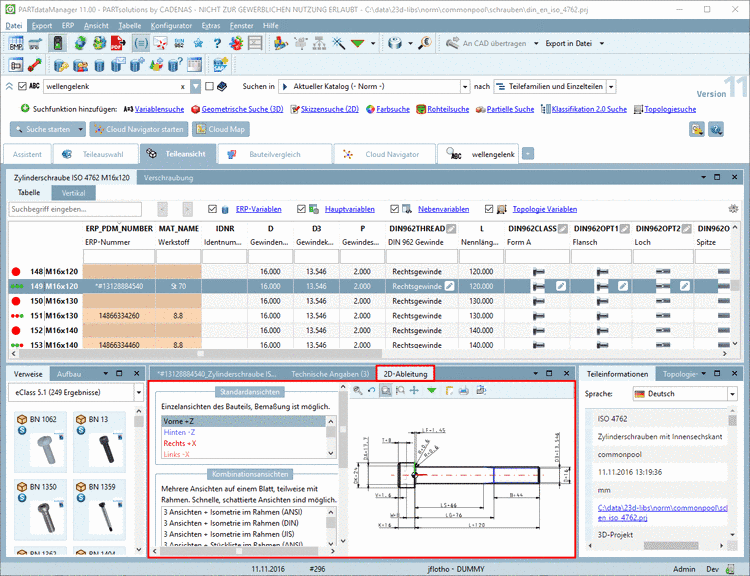Click the database with users icon
The height and width of the screenshot is (576, 750).
coord(80,64)
